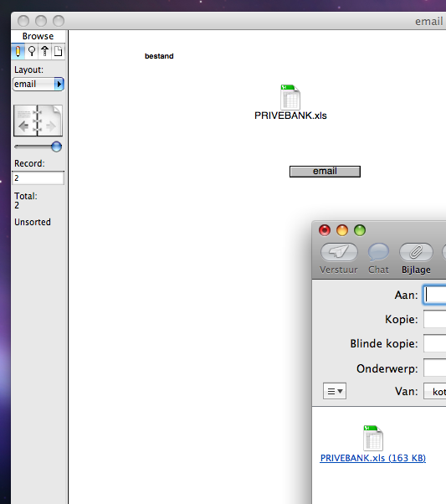This screenshot has width=446, height=504.
Task: Switch to Find mode magnifier icon
Action: click(32, 51)
